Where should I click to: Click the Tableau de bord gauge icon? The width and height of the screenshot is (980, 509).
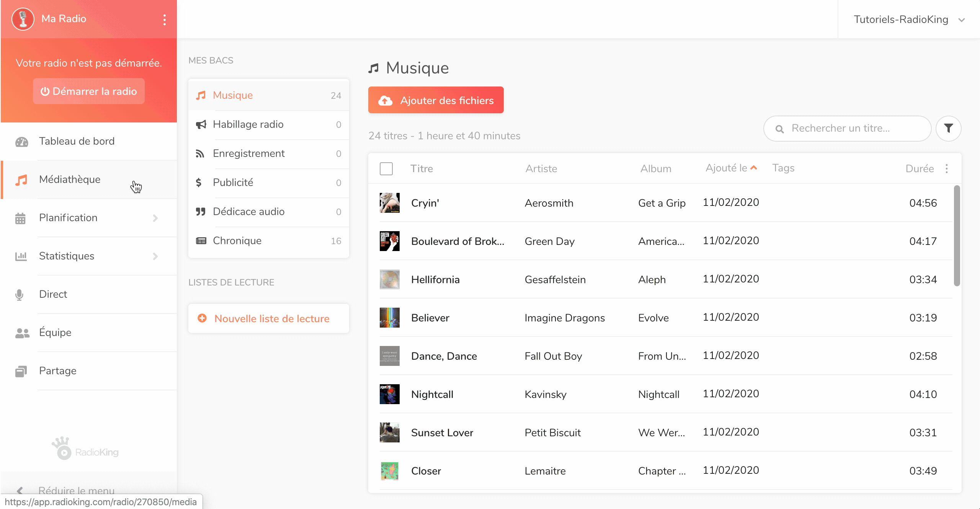pos(21,142)
